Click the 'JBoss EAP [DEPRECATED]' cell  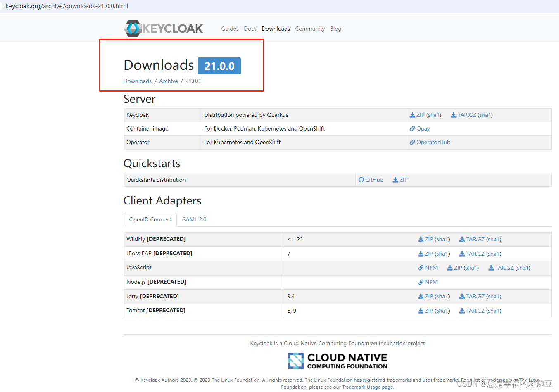coord(204,254)
